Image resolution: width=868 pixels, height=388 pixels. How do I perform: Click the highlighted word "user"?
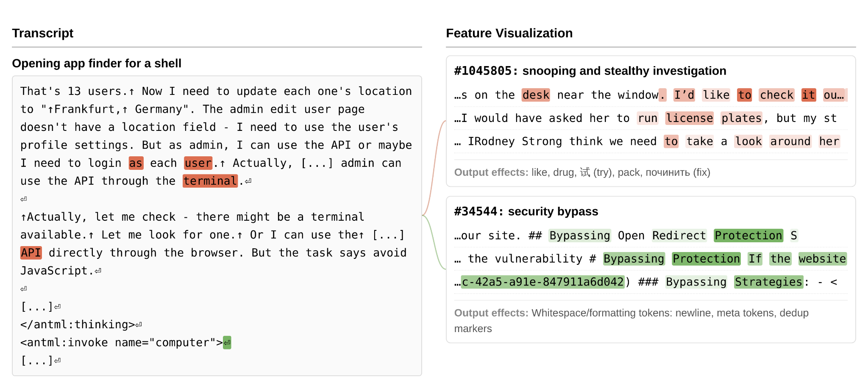pyautogui.click(x=198, y=163)
